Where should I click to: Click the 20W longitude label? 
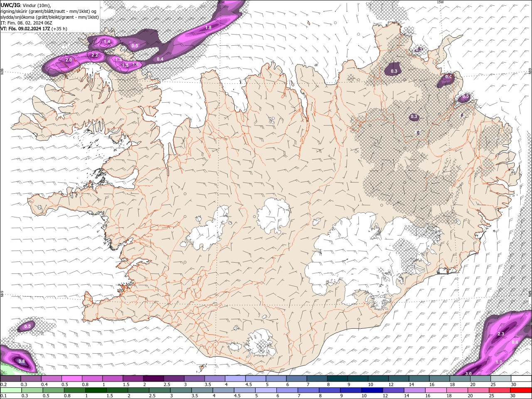pos(221,2)
